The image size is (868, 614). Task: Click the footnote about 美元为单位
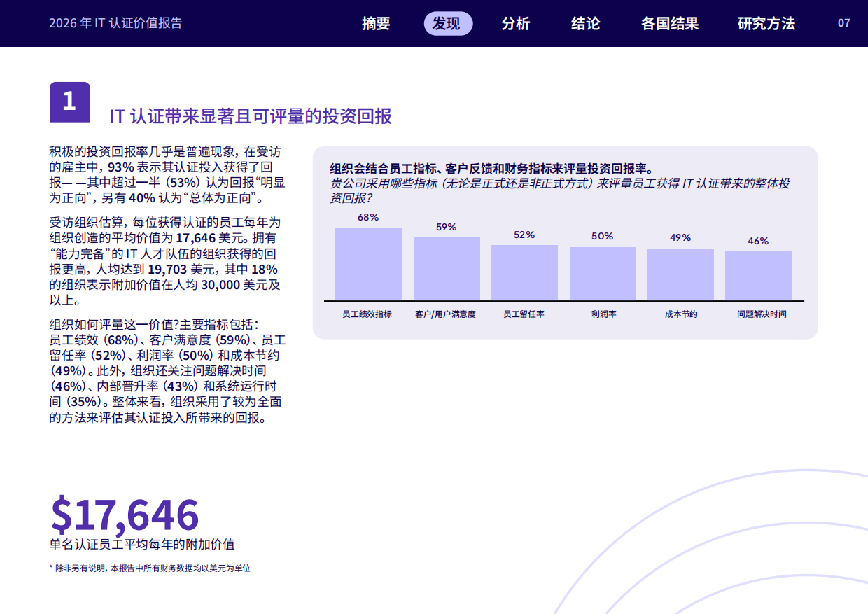(x=150, y=568)
